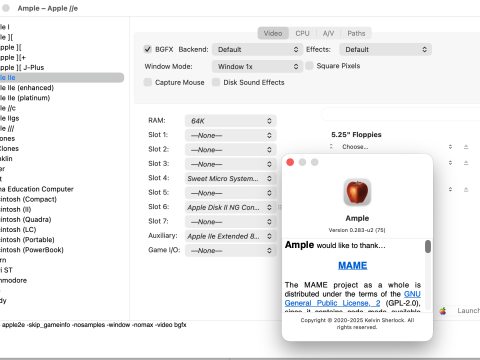The image size is (480, 360).
Task: Open the Auxiliary dropdown showing Apple IIe Extended
Action: pyautogui.click(x=231, y=236)
